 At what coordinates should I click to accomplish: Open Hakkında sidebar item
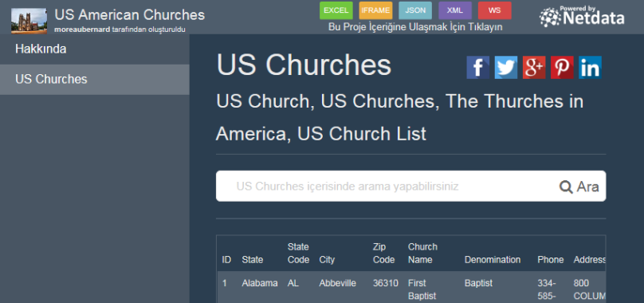tap(95, 49)
